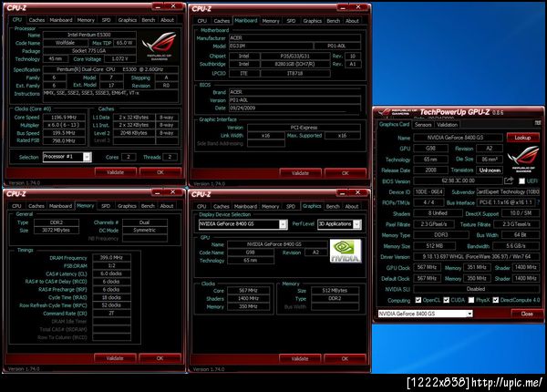Click the GPU-Z Device ID value 10DE - 06E4
The image size is (547, 392).
[428, 191]
